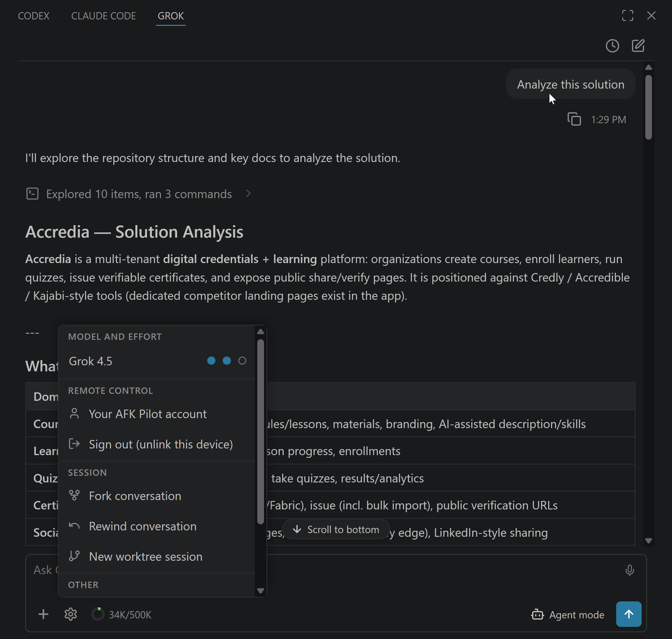Set effort to third dot level
This screenshot has height=639, width=672.
[x=242, y=361]
